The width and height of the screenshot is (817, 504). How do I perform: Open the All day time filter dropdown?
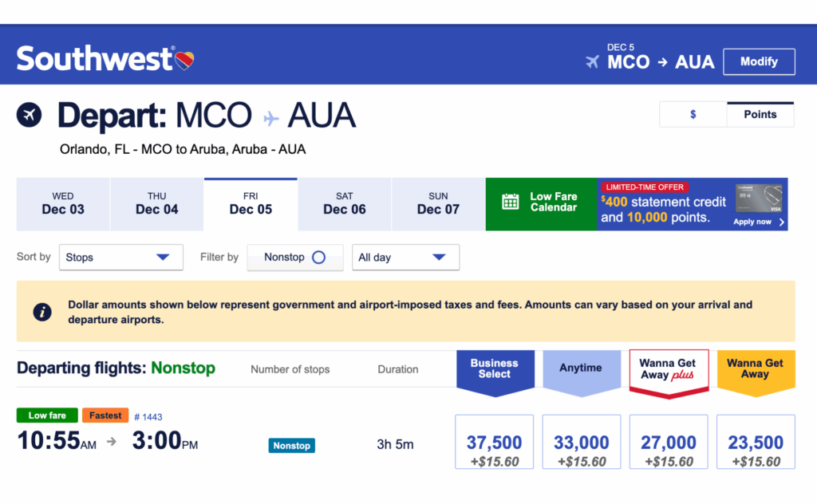[405, 258]
